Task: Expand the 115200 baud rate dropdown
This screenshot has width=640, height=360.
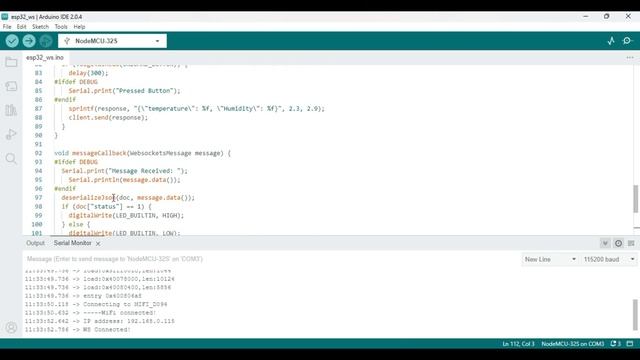Action: (609, 260)
